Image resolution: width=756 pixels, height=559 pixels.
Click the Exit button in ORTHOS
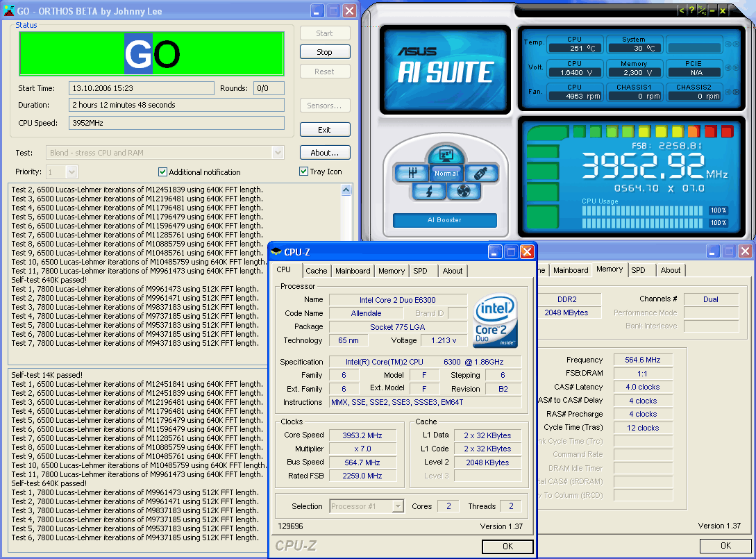324,130
